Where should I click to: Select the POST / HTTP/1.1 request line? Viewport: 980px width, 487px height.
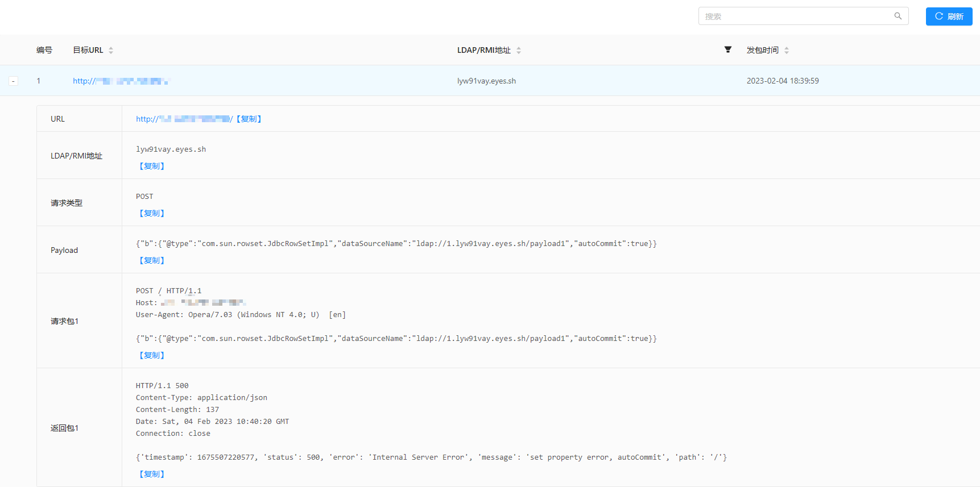(x=168, y=290)
